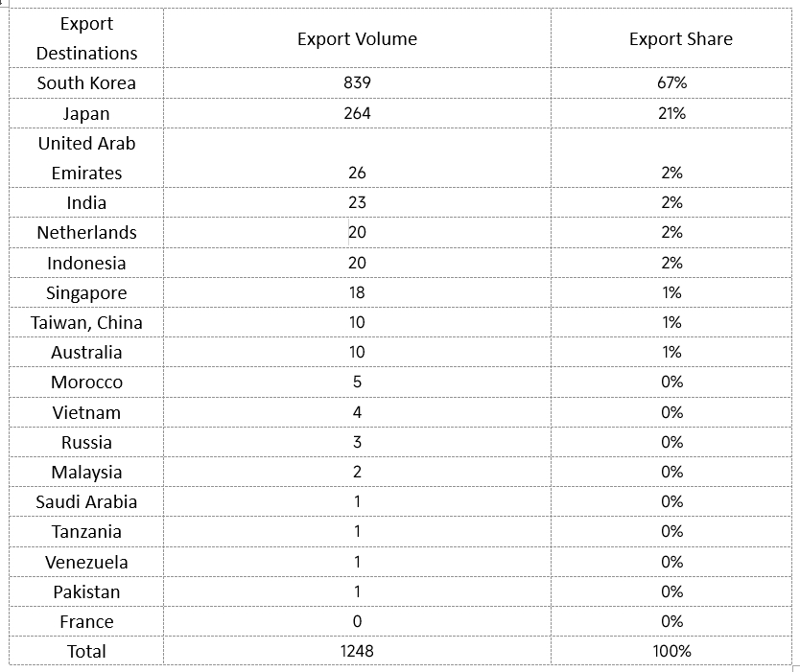800x672 pixels.
Task: Click the table resize handle corner
Action: [x=796, y=668]
